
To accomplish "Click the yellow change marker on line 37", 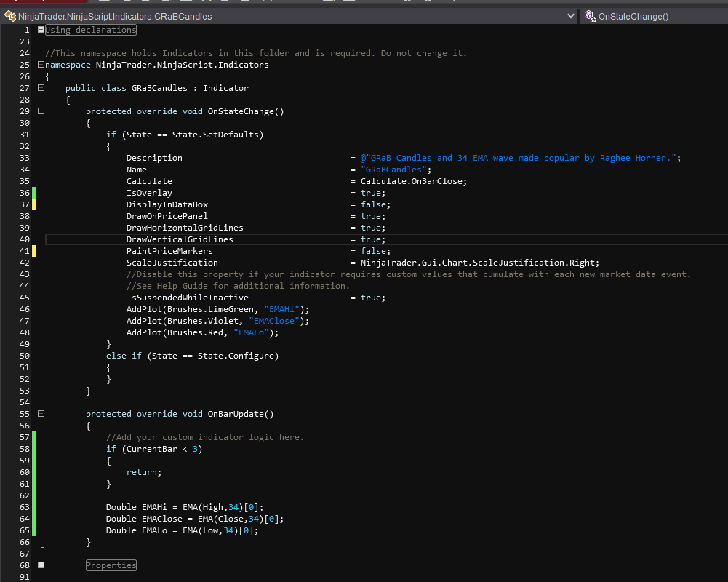I will (33, 204).
